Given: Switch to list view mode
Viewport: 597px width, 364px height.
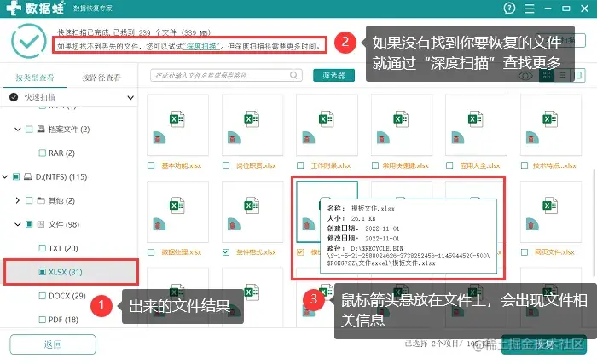Looking at the screenshot, I should click(562, 75).
